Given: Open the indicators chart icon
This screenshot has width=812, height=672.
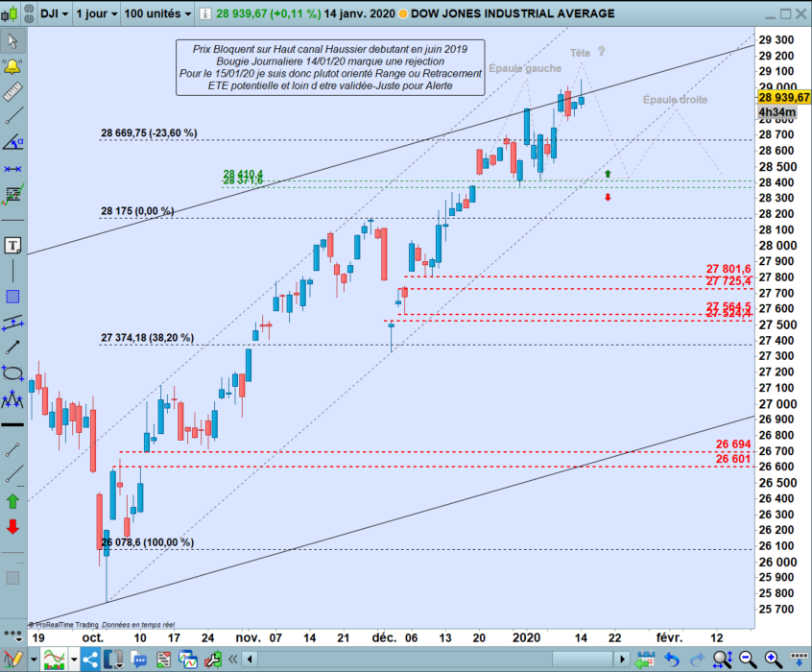Looking at the screenshot, I should (x=54, y=660).
